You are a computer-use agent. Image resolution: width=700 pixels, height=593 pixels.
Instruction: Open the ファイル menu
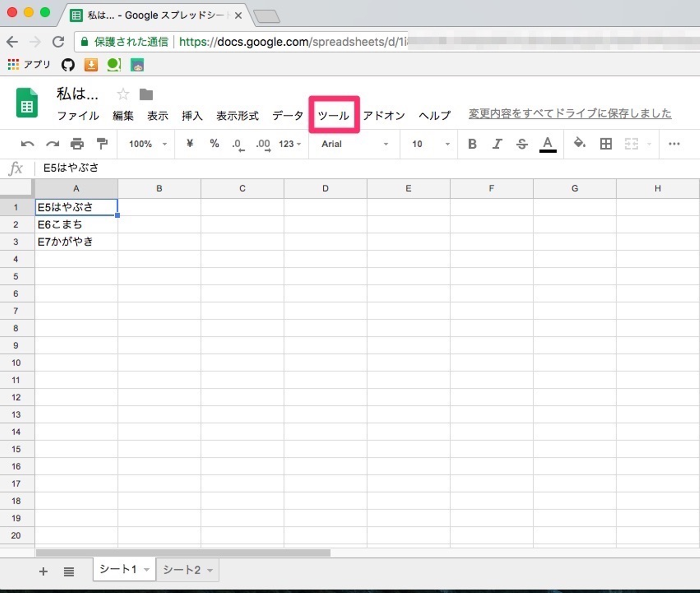[78, 116]
